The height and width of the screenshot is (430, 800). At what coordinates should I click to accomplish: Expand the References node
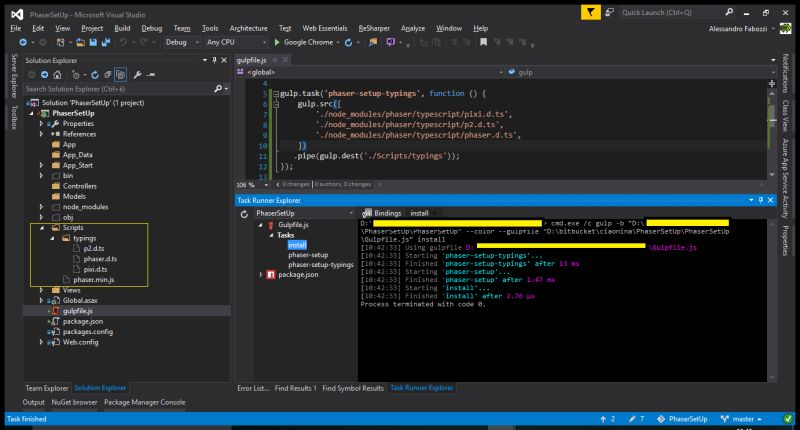(41, 134)
